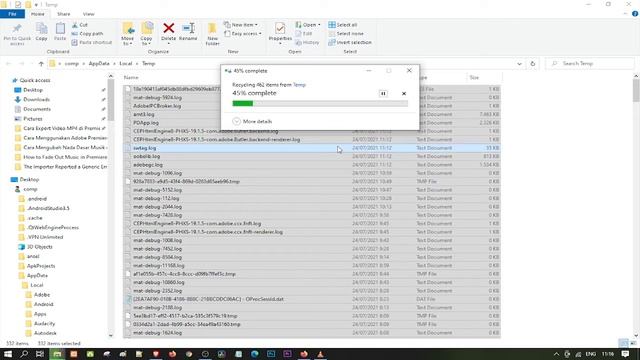Click the ENG language indicator
Screen dimensions: 640x360
click(x=591, y=354)
